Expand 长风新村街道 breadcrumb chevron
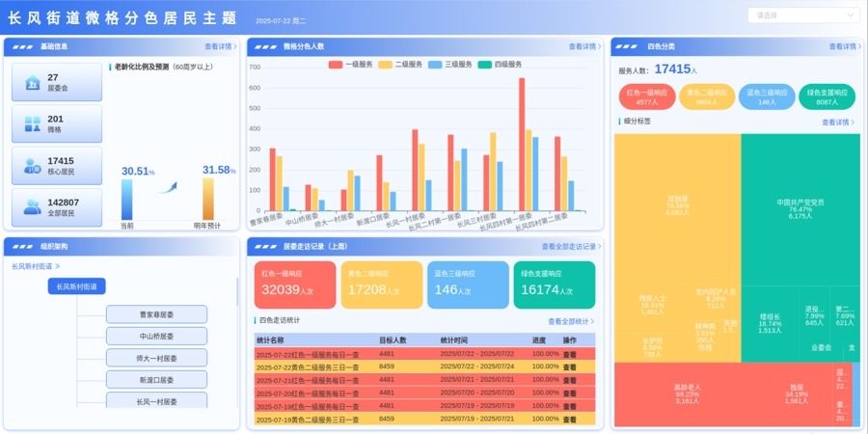This screenshot has height=434, width=868. [58, 265]
